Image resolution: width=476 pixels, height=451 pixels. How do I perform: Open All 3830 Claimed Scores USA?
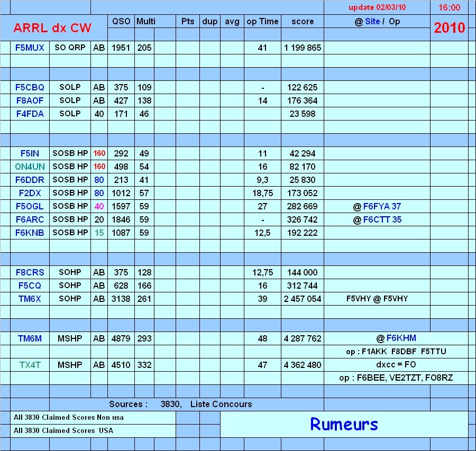coord(63,430)
